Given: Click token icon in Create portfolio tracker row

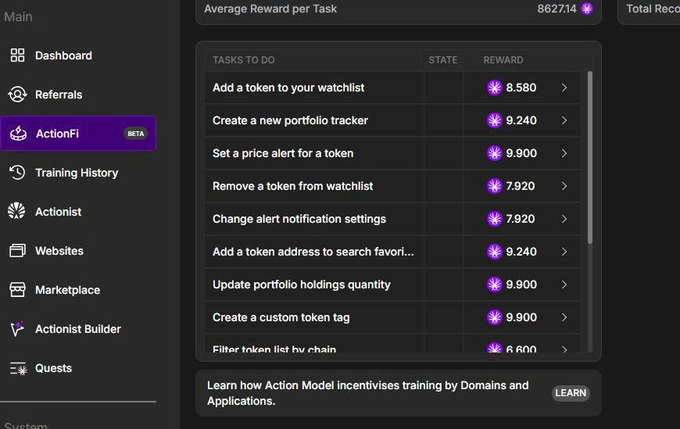Looking at the screenshot, I should pos(494,120).
